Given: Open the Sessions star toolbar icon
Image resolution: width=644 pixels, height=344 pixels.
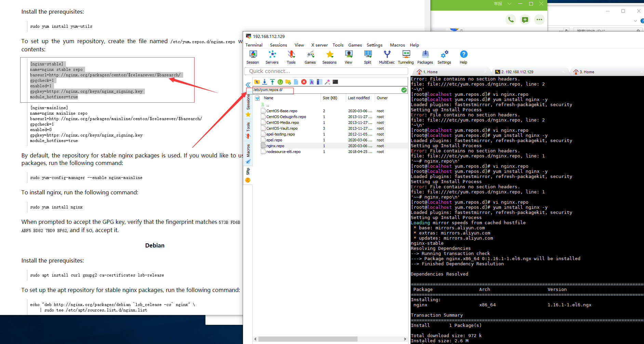Looking at the screenshot, I should coord(330,57).
